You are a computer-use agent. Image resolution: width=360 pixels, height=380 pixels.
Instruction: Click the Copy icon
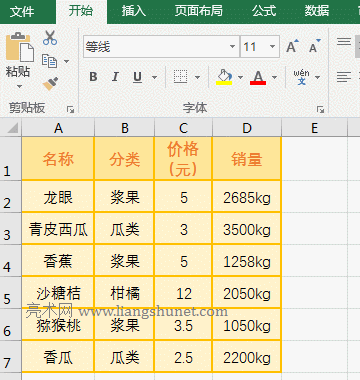(50, 61)
